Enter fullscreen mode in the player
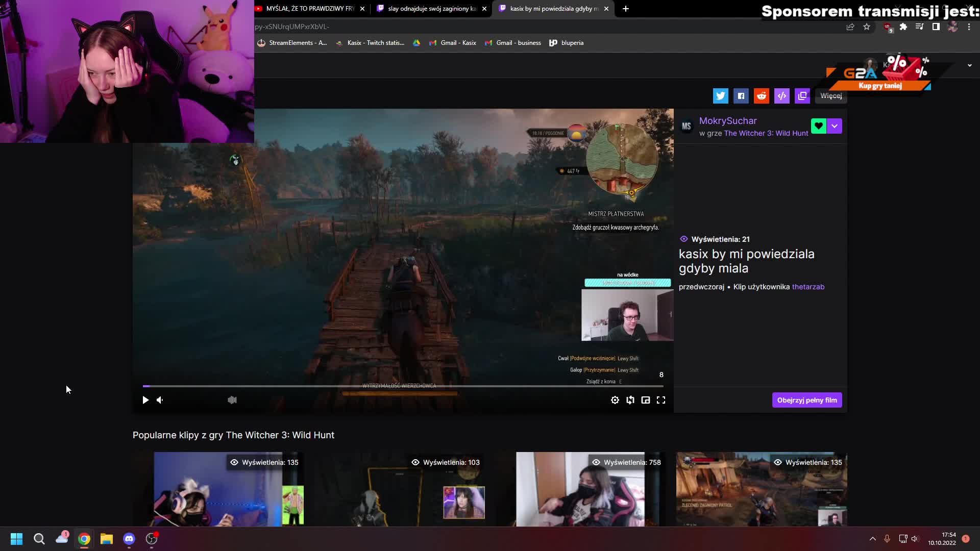 pyautogui.click(x=661, y=400)
